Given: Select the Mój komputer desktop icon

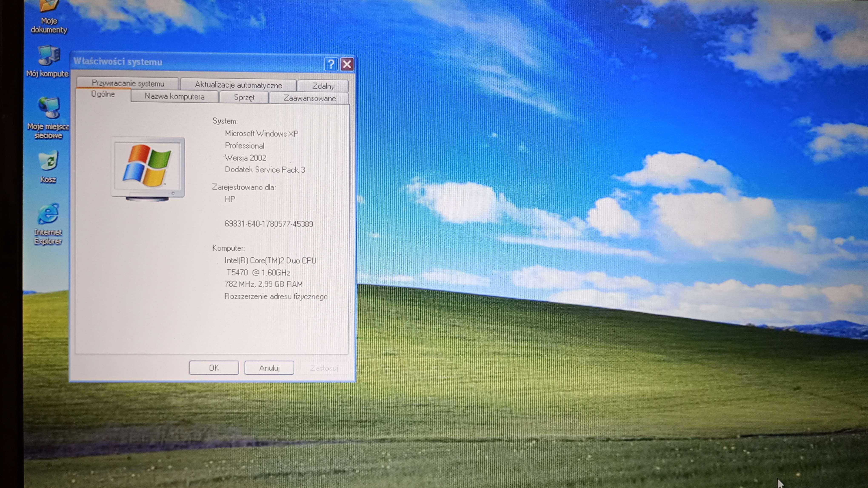Looking at the screenshot, I should tap(48, 61).
